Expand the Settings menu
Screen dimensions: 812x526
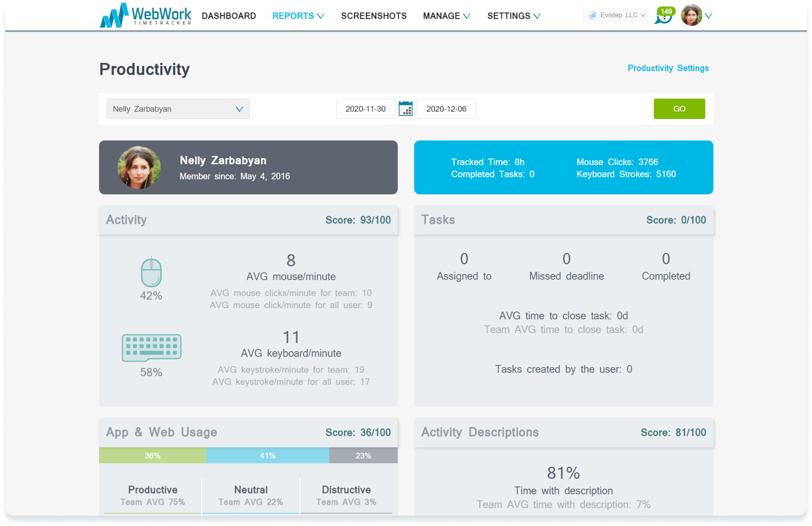514,16
